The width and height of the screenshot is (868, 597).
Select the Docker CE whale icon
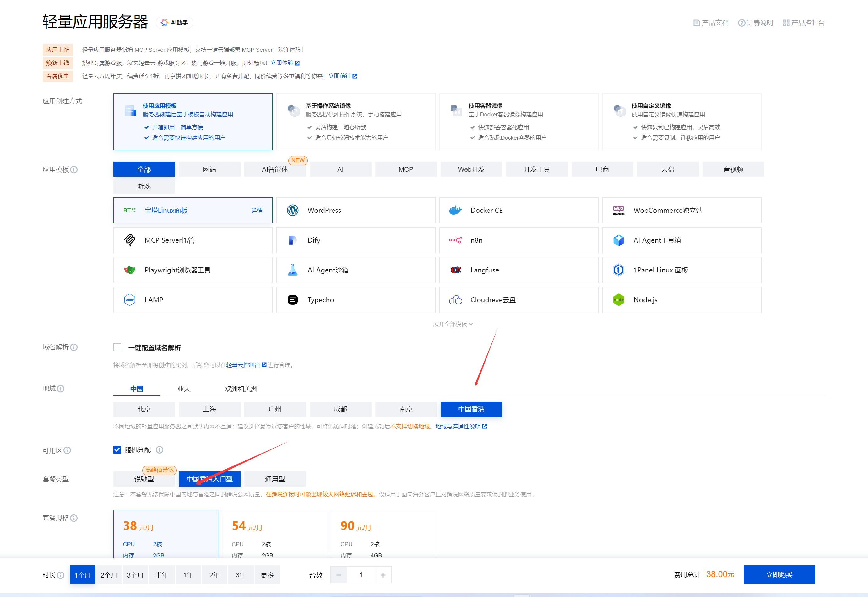click(x=455, y=211)
